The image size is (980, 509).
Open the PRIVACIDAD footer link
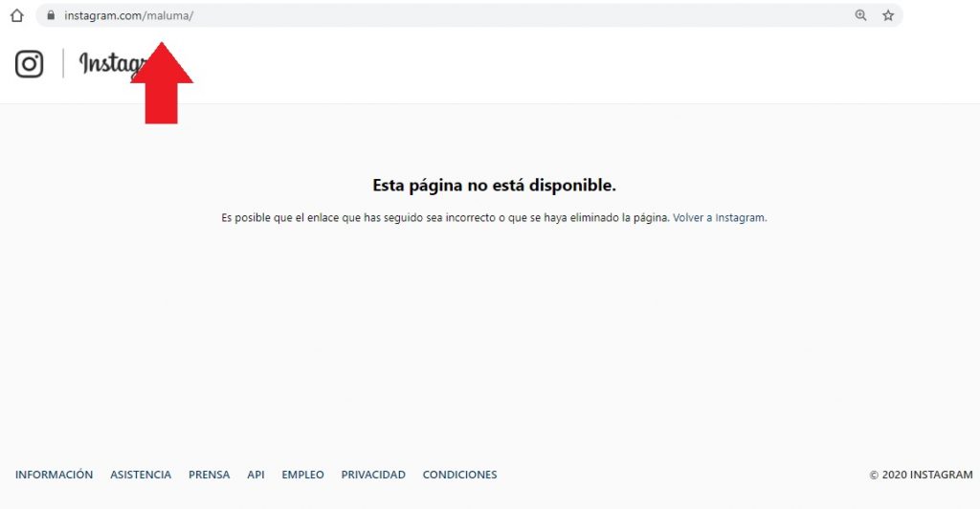373,475
